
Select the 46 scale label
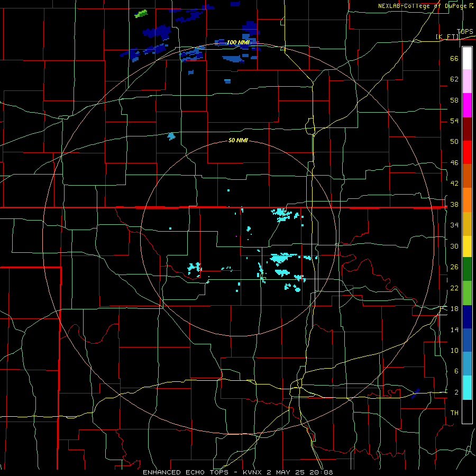454,163
